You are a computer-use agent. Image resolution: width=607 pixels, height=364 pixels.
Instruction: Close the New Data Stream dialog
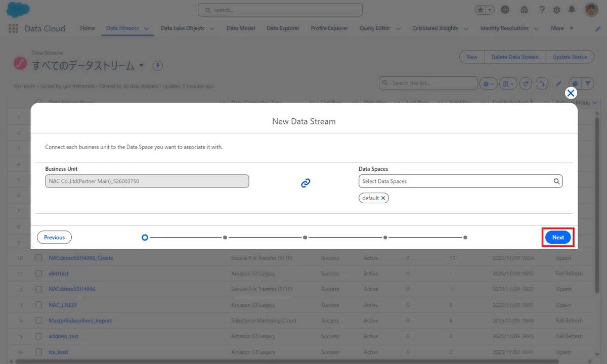[x=571, y=93]
